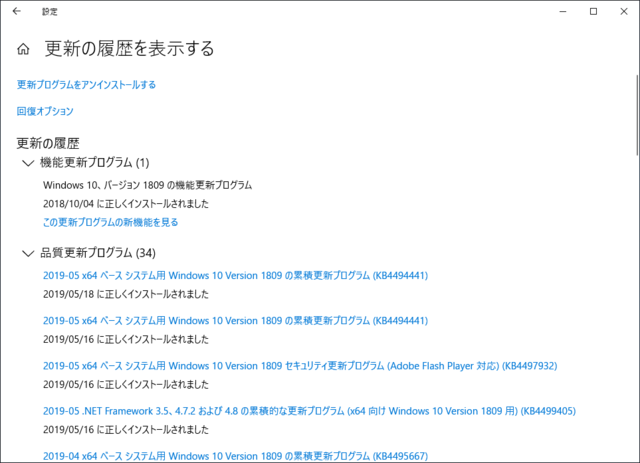640x463 pixels.
Task: Open Adobe Flash Player security update KB4497932
Action: [300, 366]
